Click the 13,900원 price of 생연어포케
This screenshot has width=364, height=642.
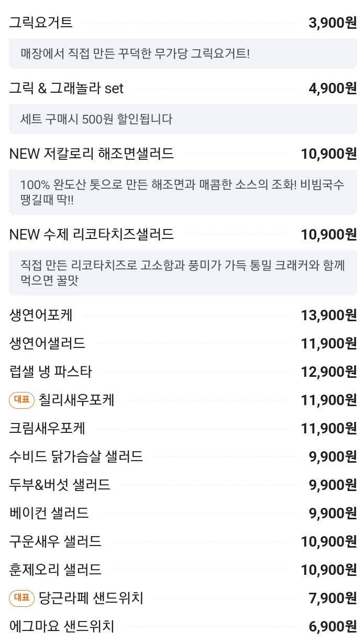point(329,315)
